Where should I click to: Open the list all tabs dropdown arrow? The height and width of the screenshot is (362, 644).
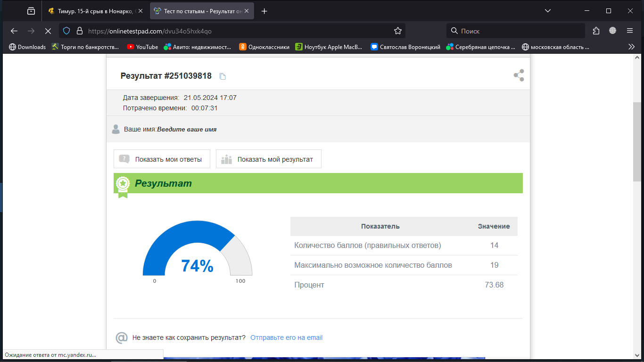pyautogui.click(x=547, y=11)
